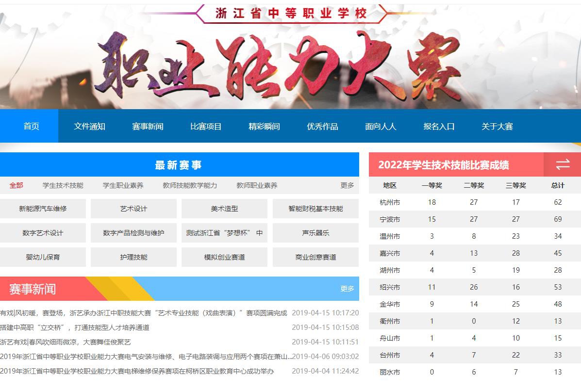The width and height of the screenshot is (581, 392).
Task: Select the 衢州市 row label
Action: (390, 321)
